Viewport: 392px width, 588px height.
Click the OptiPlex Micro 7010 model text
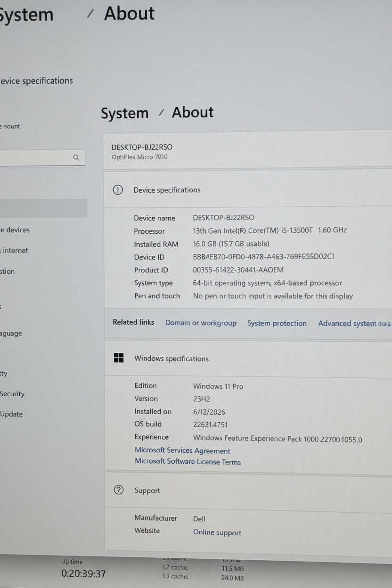click(x=139, y=157)
